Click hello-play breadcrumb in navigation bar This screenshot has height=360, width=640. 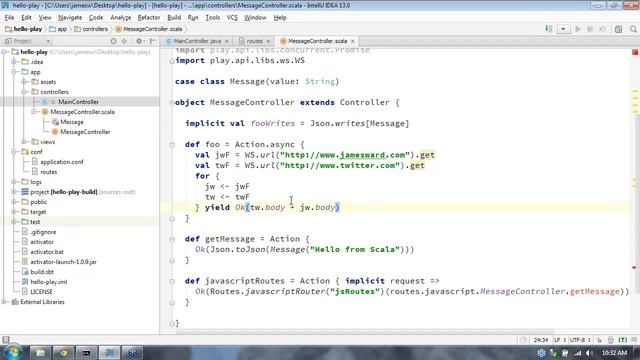pyautogui.click(x=24, y=29)
